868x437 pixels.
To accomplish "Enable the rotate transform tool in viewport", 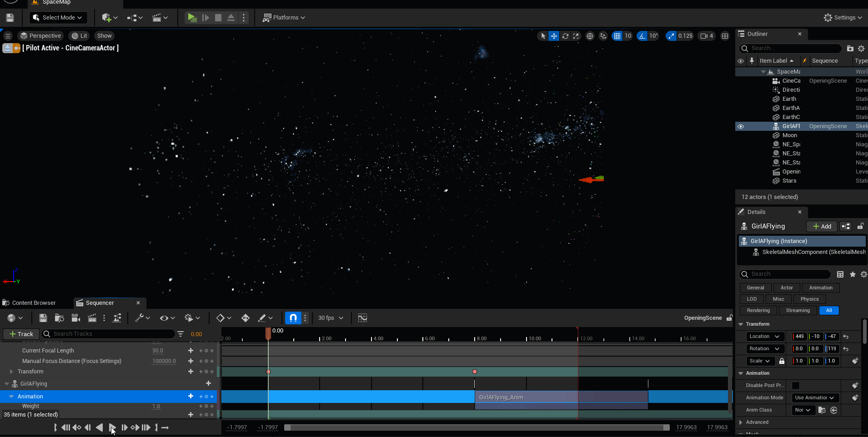I will pyautogui.click(x=565, y=36).
